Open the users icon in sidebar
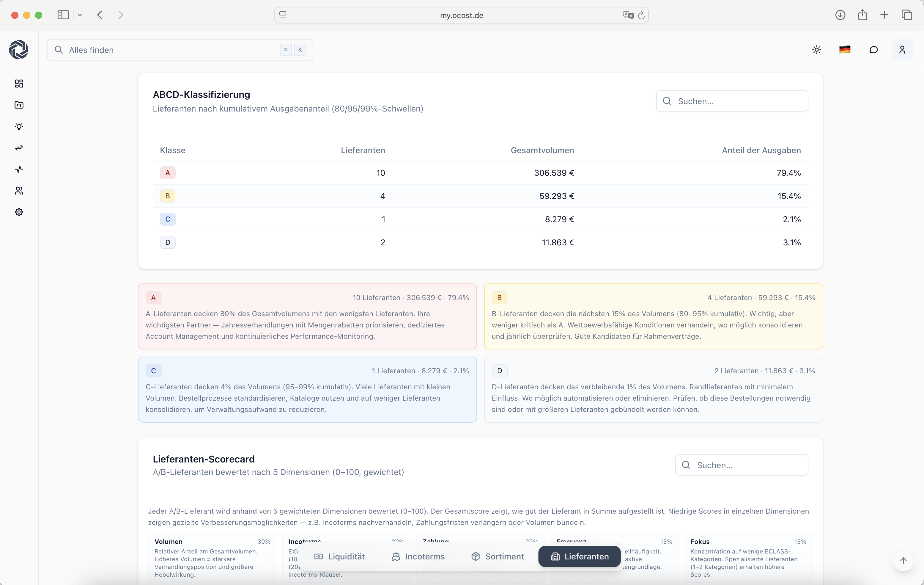 tap(19, 191)
